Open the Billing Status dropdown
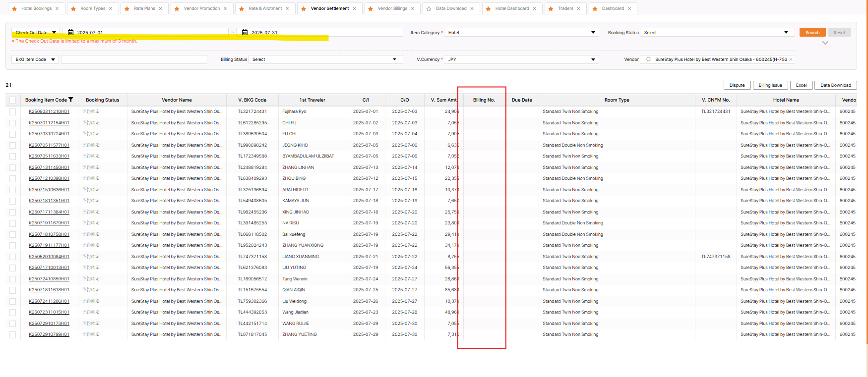868x377 pixels. (x=324, y=59)
